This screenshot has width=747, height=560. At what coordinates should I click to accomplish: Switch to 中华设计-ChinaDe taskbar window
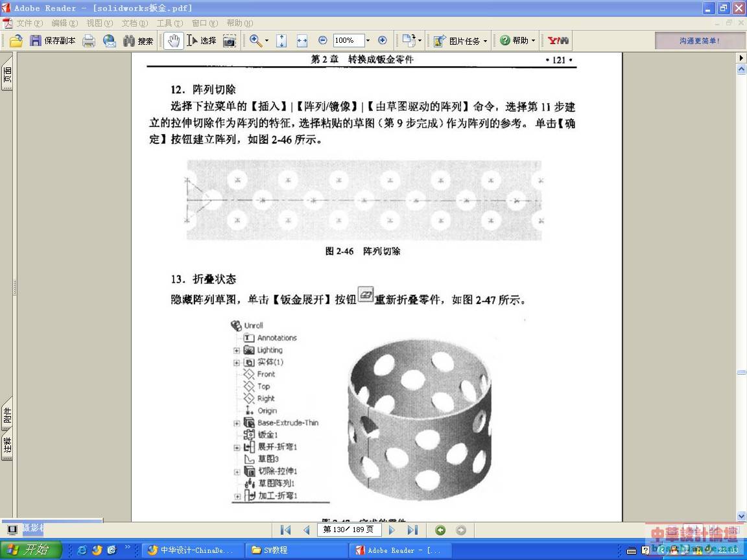(x=193, y=550)
